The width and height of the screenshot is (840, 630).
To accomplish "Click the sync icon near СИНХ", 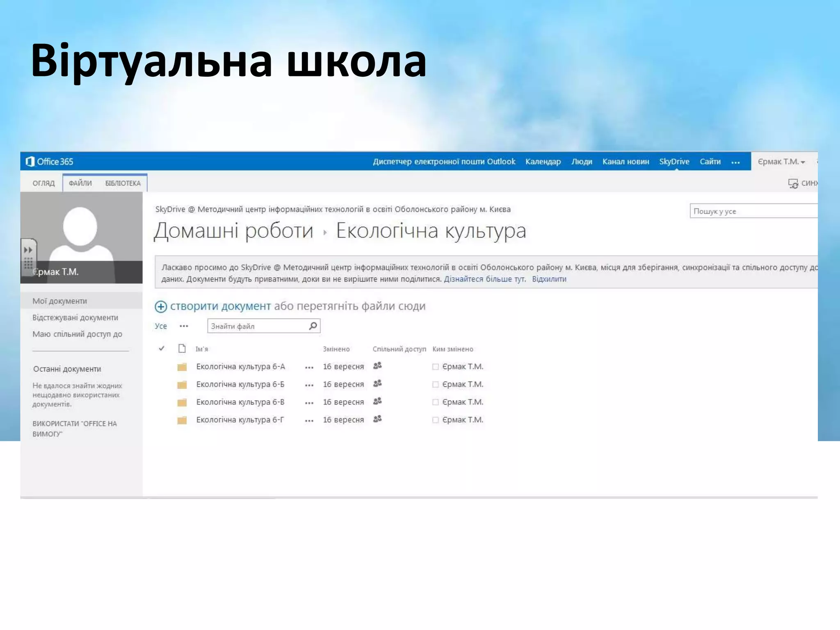I will [793, 183].
